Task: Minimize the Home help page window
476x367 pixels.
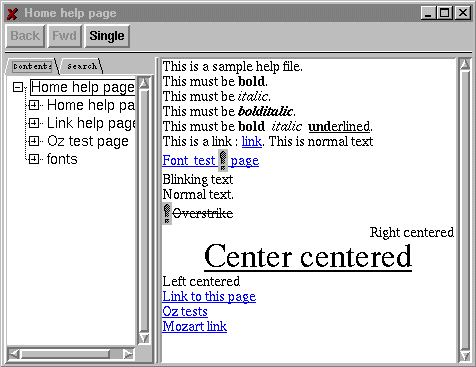Action: tap(429, 13)
